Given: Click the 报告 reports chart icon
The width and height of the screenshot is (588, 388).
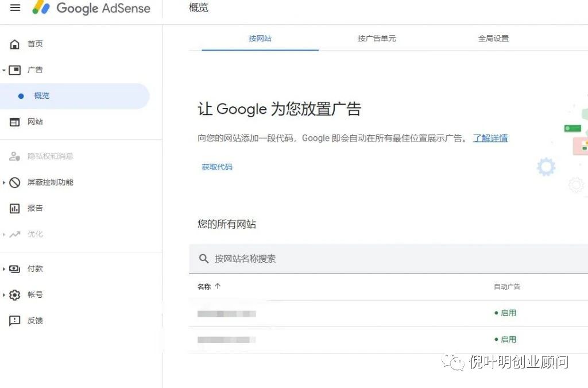Looking at the screenshot, I should pos(15,209).
